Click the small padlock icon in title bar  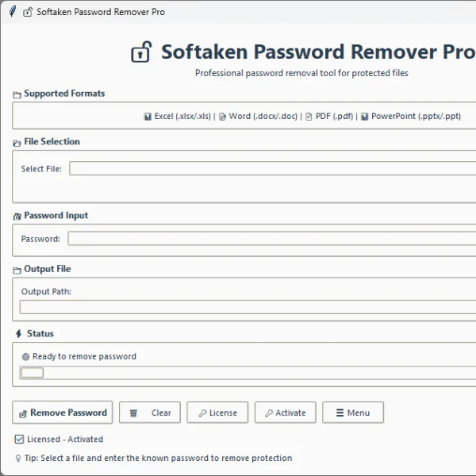[28, 12]
